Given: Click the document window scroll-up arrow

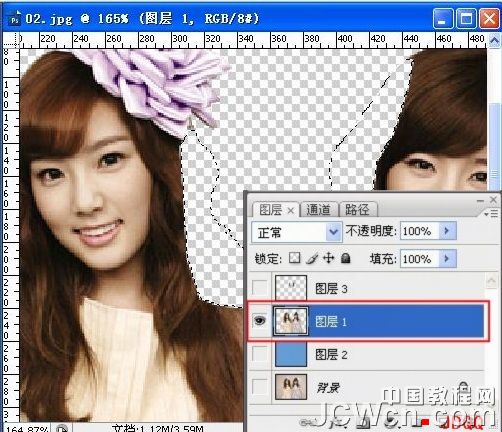Looking at the screenshot, I should click(494, 41).
